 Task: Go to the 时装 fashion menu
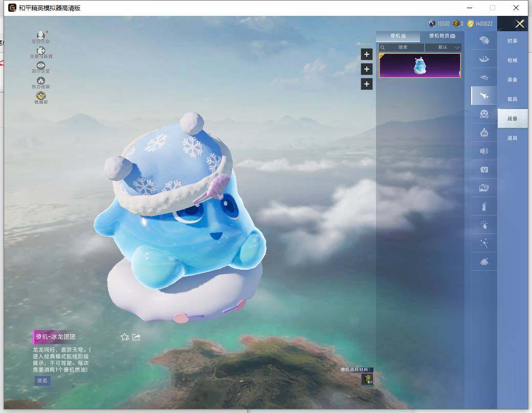[513, 41]
